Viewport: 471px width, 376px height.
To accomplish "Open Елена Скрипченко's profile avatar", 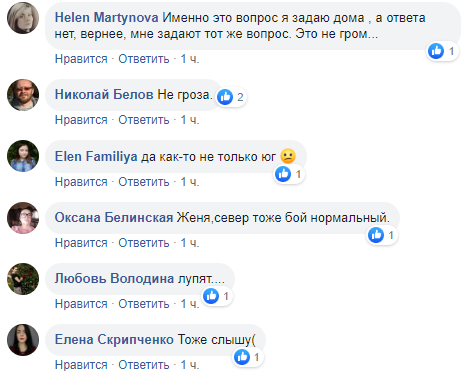I will pos(23,340).
